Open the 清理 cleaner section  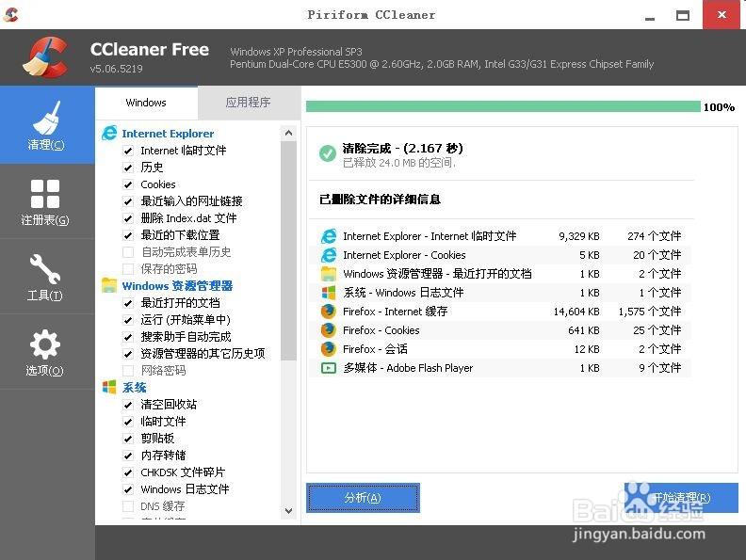47,125
